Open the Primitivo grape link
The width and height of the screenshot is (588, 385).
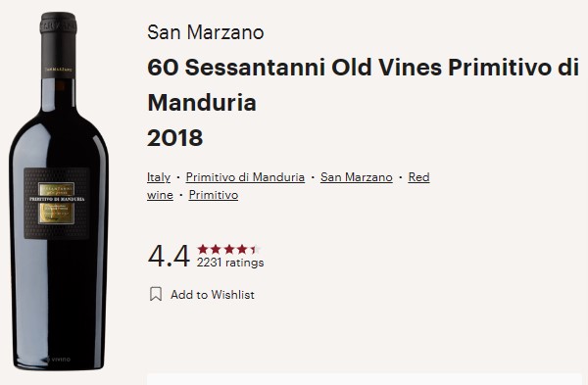click(214, 195)
